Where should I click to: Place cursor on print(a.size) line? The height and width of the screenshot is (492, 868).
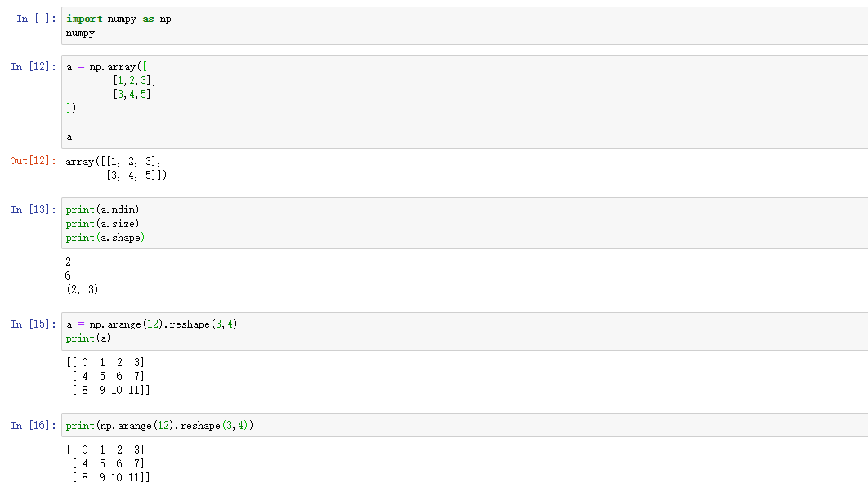103,224
